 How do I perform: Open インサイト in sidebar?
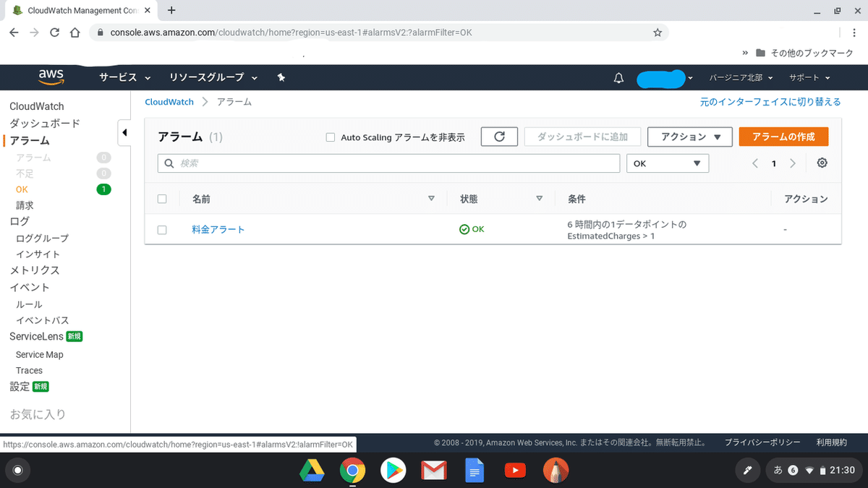tap(38, 254)
